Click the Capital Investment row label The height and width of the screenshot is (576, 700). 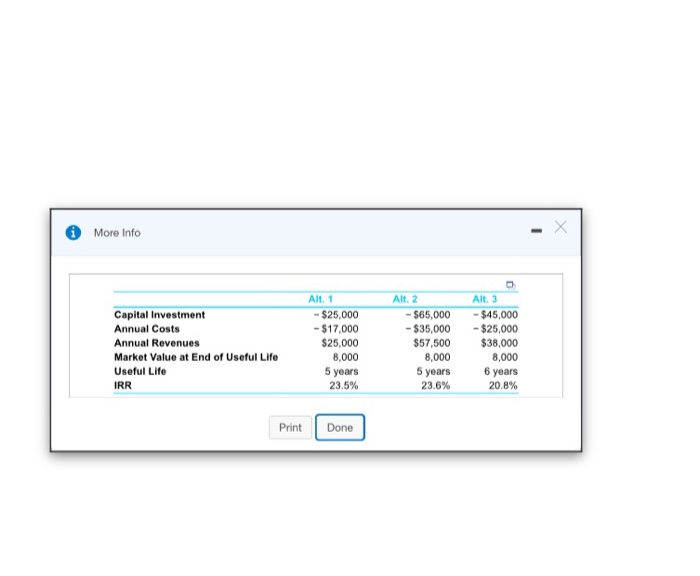point(159,315)
